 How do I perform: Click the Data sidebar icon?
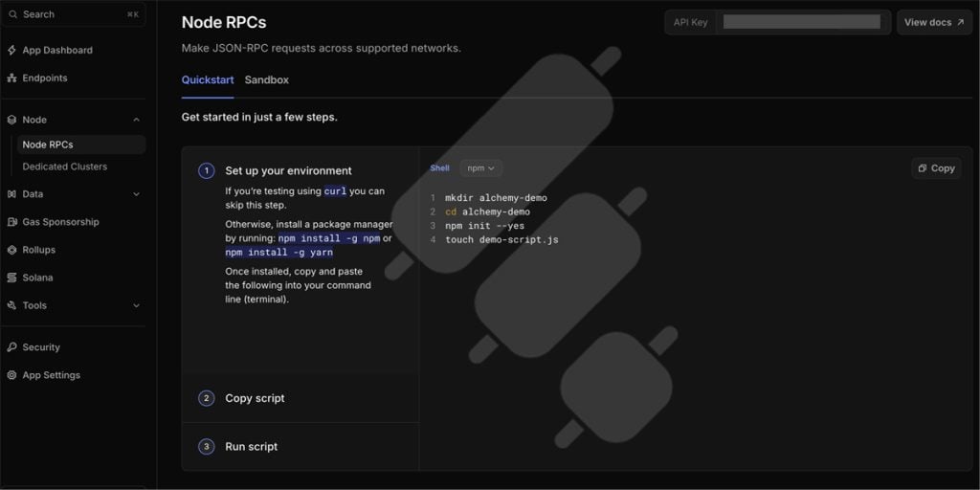coord(11,194)
